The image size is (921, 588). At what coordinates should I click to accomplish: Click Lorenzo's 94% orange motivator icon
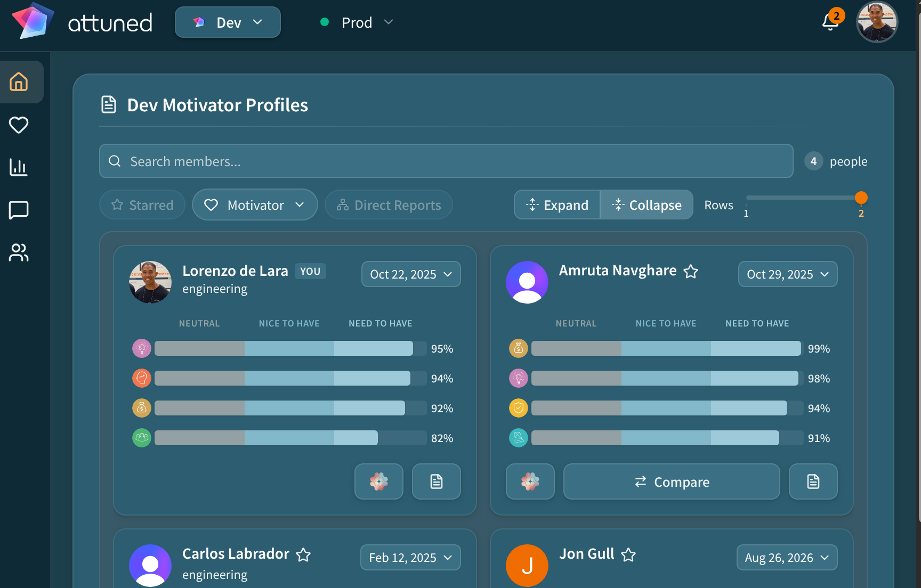tap(142, 378)
